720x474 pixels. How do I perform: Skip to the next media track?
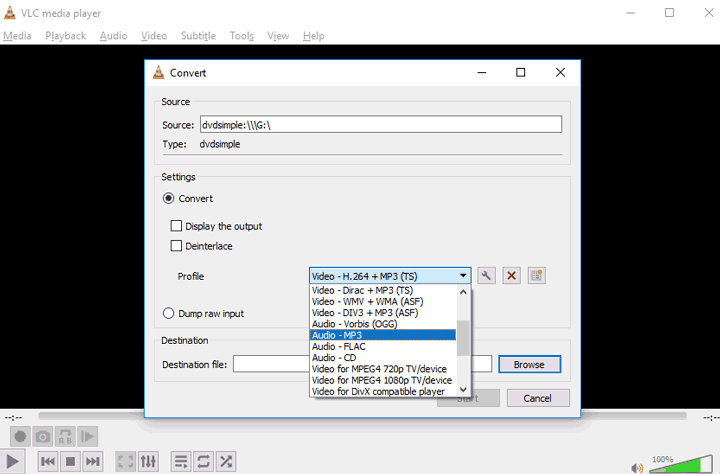click(93, 461)
